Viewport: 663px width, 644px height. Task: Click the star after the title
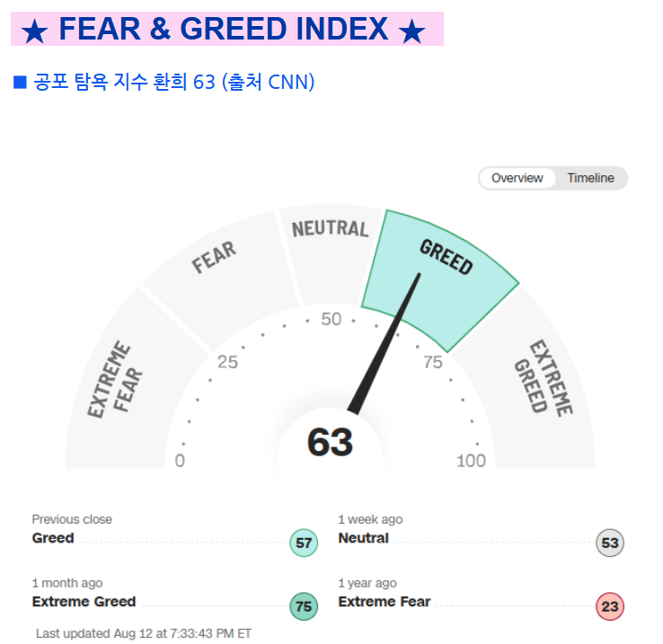[x=411, y=31]
